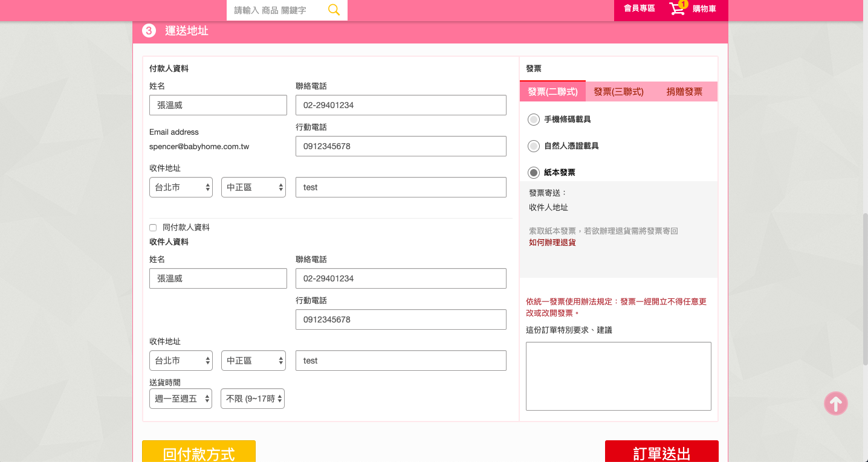This screenshot has height=462, width=868.
Task: Click the order special requests textarea
Action: pyautogui.click(x=618, y=376)
